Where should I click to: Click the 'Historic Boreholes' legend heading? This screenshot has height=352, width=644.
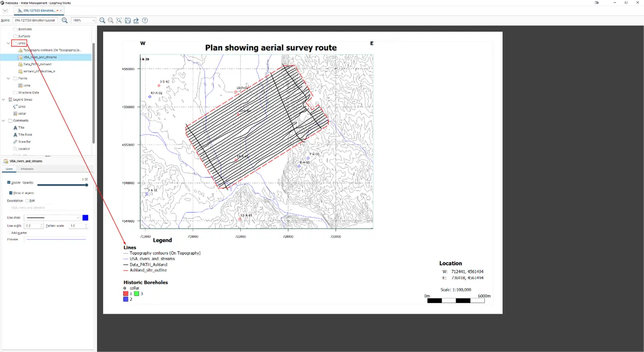(146, 282)
